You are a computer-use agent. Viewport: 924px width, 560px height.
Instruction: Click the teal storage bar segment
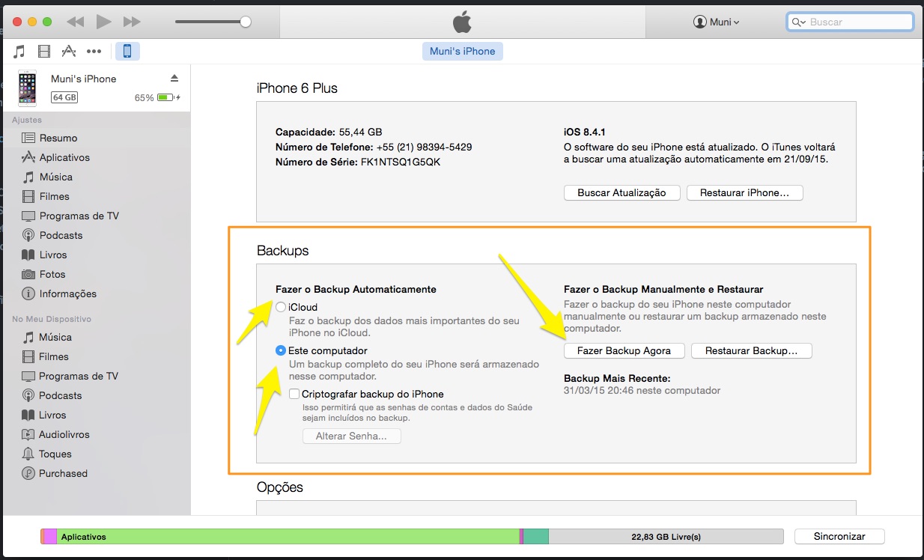pos(536,536)
